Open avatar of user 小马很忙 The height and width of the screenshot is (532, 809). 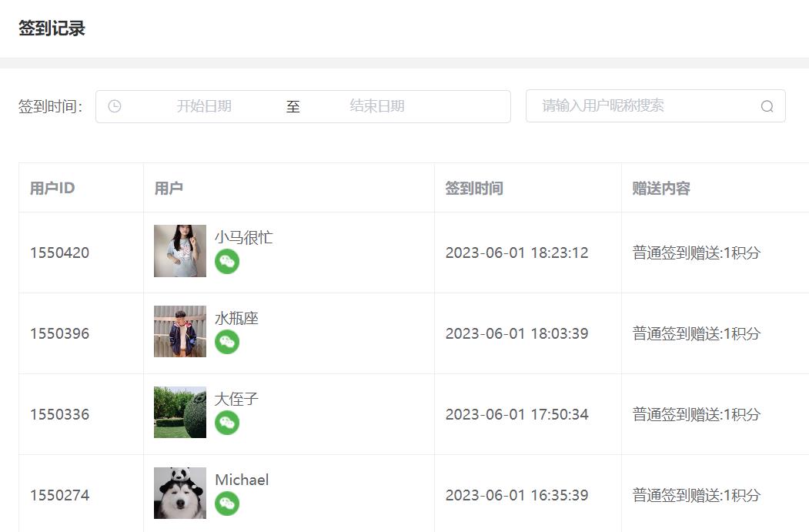click(180, 251)
